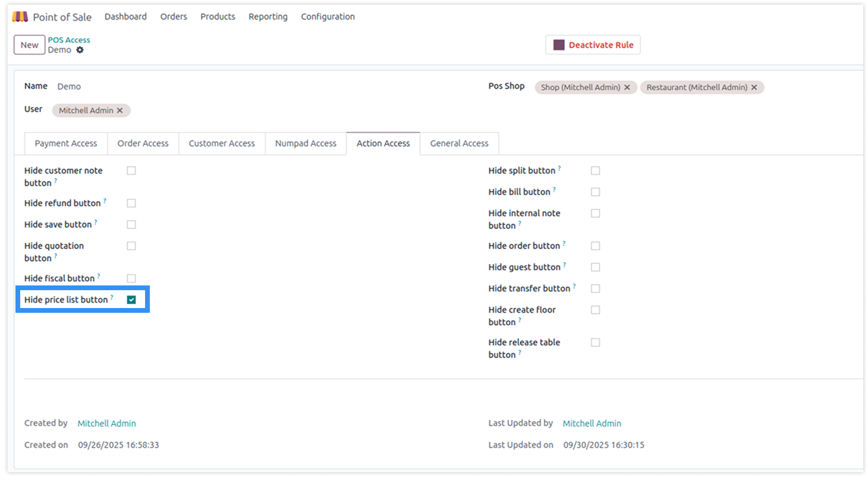Click help icon next to Hide split button
This screenshot has height=490, width=868.
(x=559, y=168)
